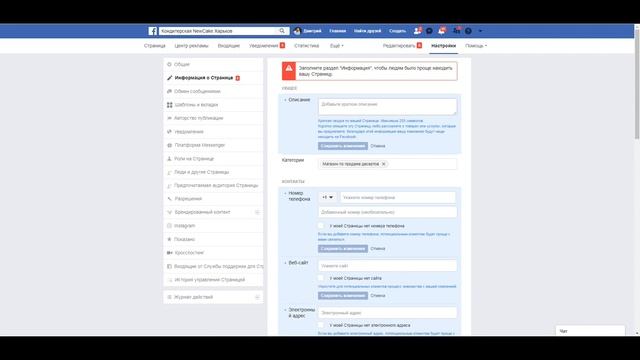Click the icon beside Авторство публикации
640x360 pixels.
169,118
